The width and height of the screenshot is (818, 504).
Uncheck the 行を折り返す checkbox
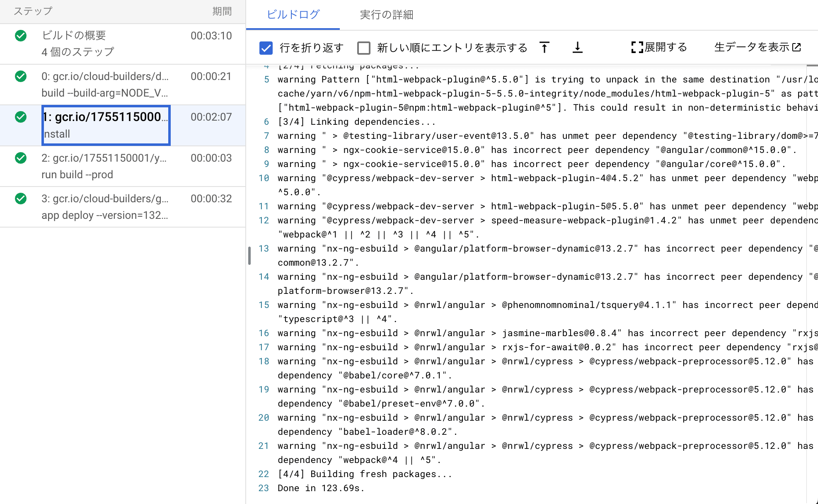(266, 48)
